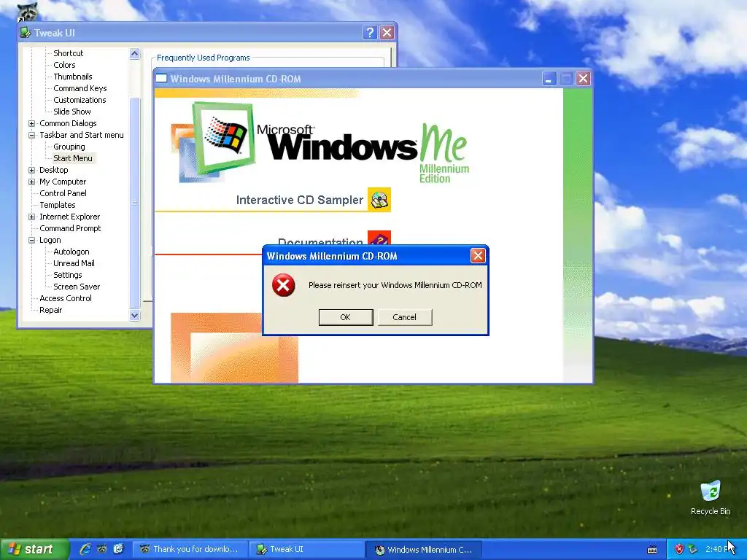Select Grouping under Taskbar and Start menu
747x560 pixels.
[69, 147]
